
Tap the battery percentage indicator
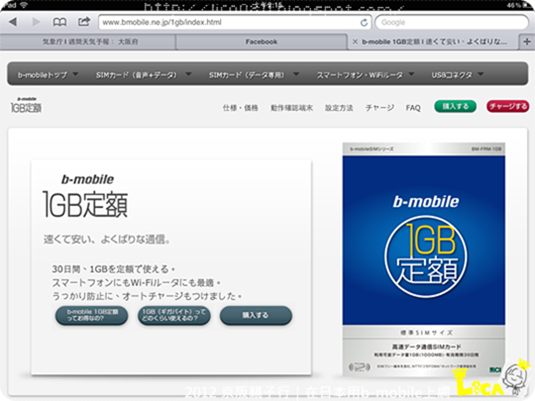pos(513,5)
